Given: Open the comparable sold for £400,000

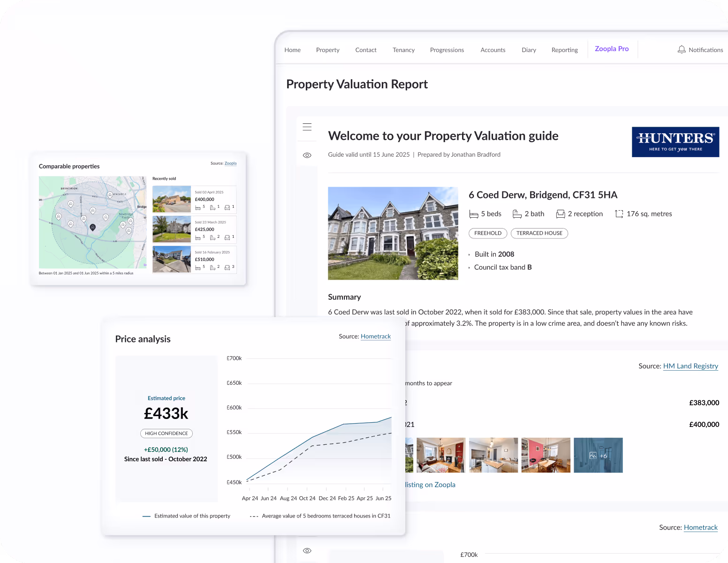Looking at the screenshot, I should click(195, 199).
